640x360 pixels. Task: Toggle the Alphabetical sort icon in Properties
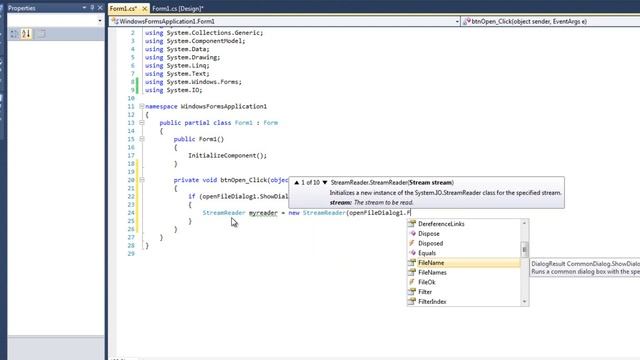[27, 34]
